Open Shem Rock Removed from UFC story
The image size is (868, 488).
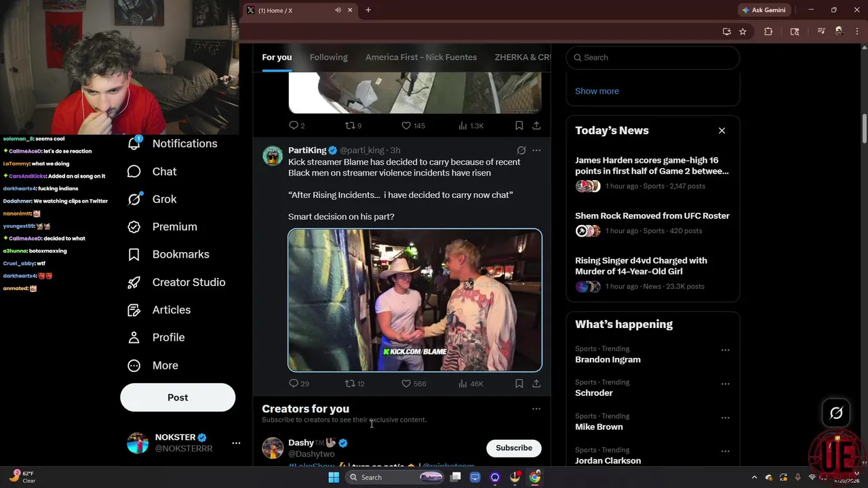click(x=652, y=223)
